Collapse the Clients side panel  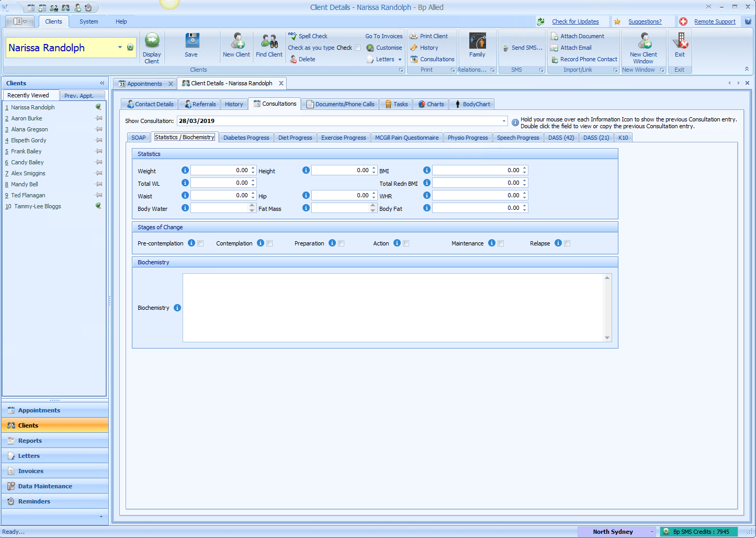click(x=102, y=83)
